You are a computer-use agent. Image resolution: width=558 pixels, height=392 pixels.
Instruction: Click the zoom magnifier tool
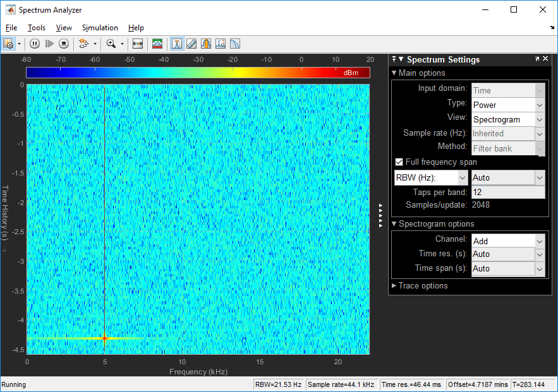click(111, 44)
